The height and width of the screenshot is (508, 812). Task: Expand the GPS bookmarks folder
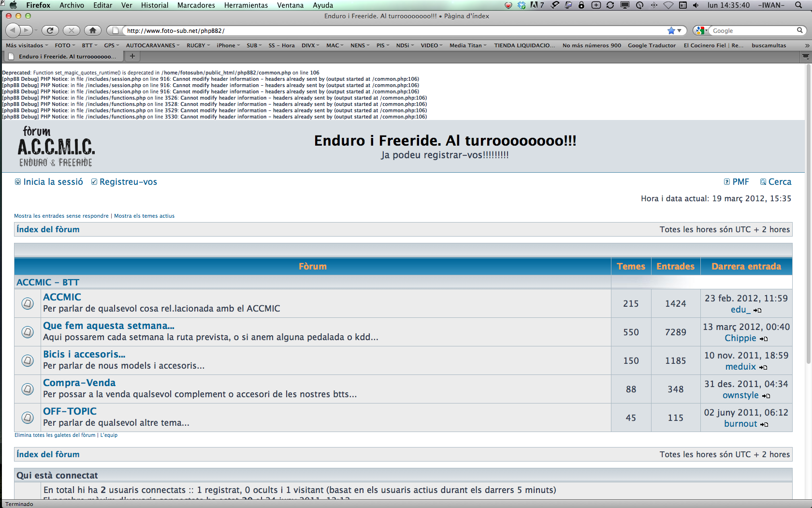point(109,45)
